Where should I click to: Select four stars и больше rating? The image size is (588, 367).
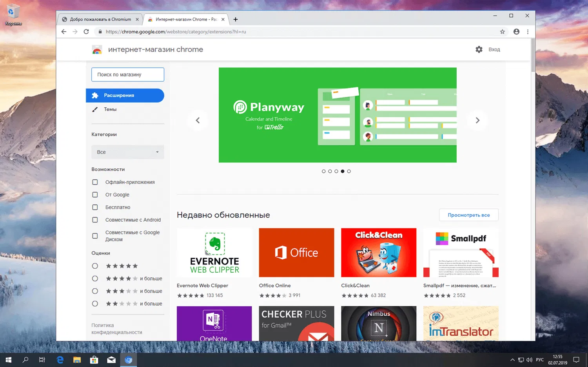pyautogui.click(x=95, y=278)
